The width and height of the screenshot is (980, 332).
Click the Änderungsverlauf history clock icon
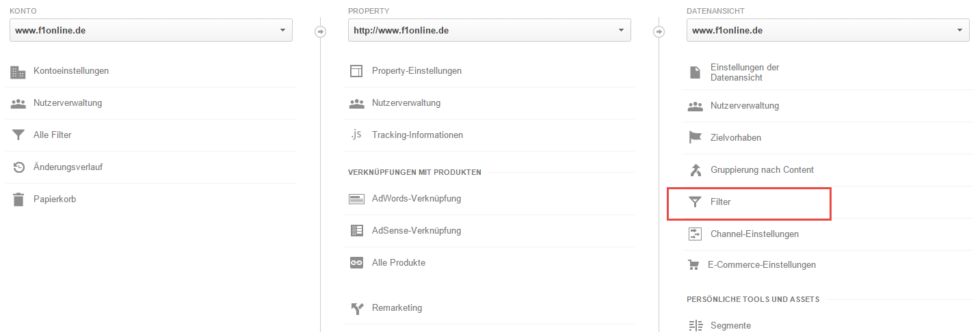pyautogui.click(x=18, y=167)
